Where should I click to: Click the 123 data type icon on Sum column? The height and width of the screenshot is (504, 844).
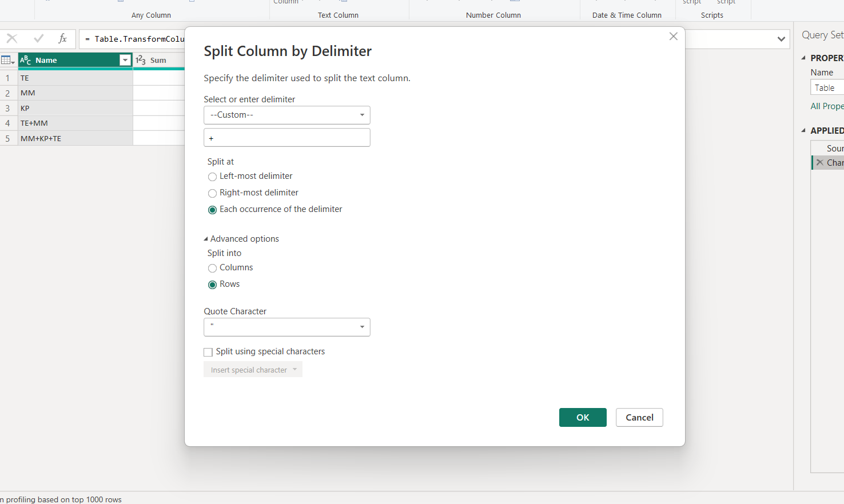pyautogui.click(x=141, y=60)
